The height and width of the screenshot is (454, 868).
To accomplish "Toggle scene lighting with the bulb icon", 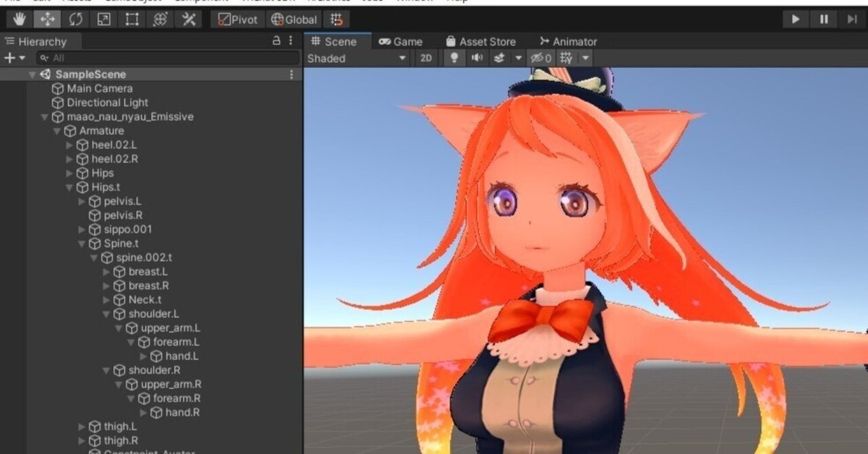I will [x=454, y=59].
